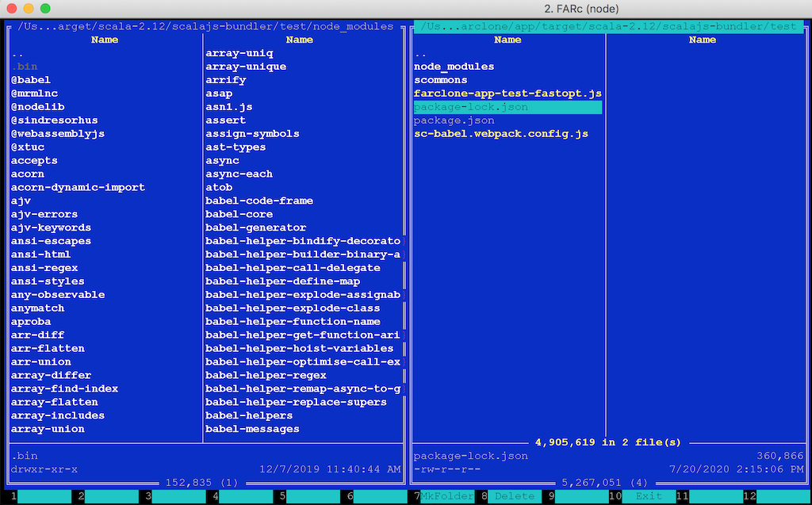The image size is (812, 505).
Task: Select the assign-symbols folder
Action: tap(253, 134)
